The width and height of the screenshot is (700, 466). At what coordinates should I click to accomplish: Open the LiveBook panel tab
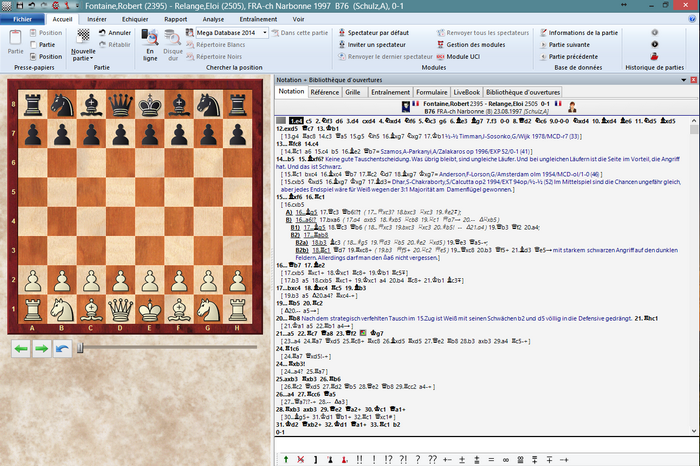pos(467,92)
